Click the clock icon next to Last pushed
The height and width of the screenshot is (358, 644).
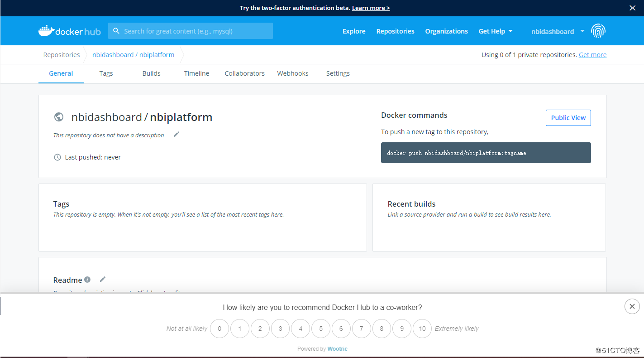click(x=57, y=157)
